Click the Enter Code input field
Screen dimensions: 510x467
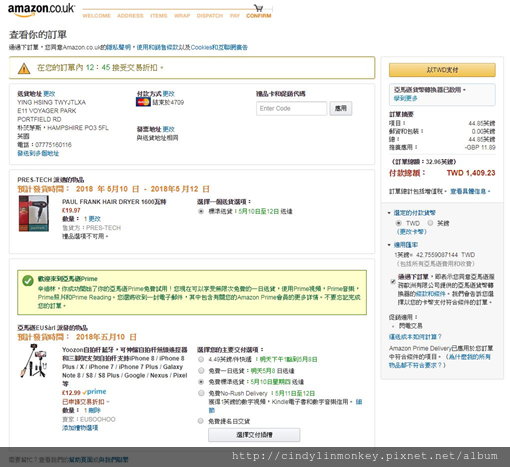(x=292, y=108)
